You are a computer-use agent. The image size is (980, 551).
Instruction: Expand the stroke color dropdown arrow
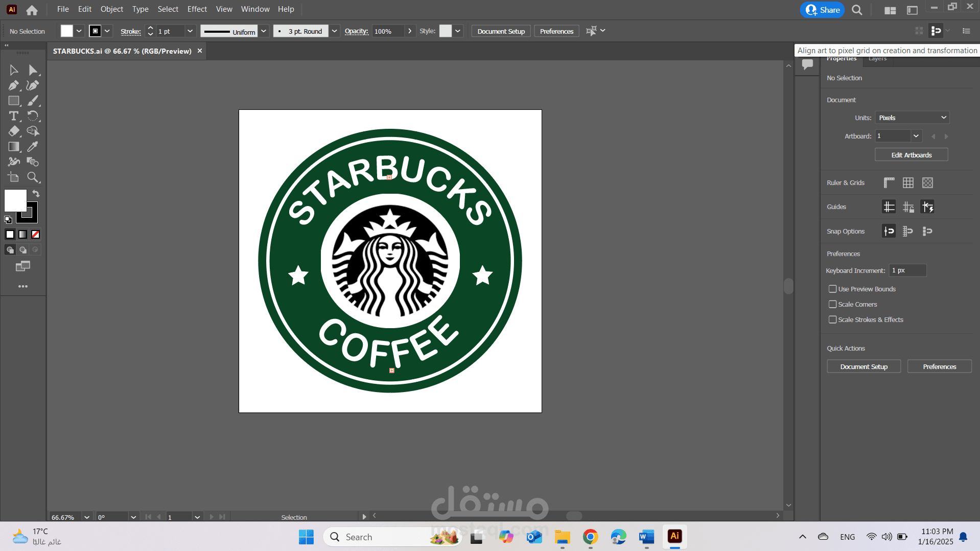click(107, 31)
